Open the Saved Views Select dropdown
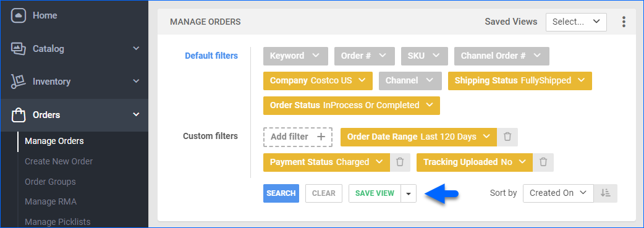 576,22
